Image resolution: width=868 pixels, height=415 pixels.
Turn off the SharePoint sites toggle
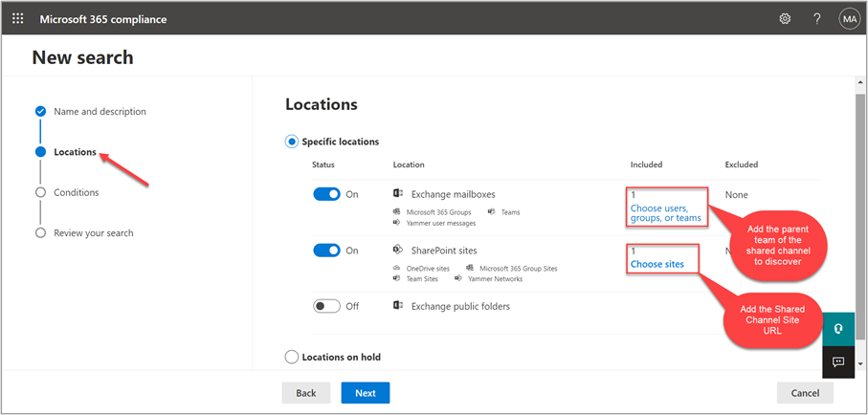(326, 251)
